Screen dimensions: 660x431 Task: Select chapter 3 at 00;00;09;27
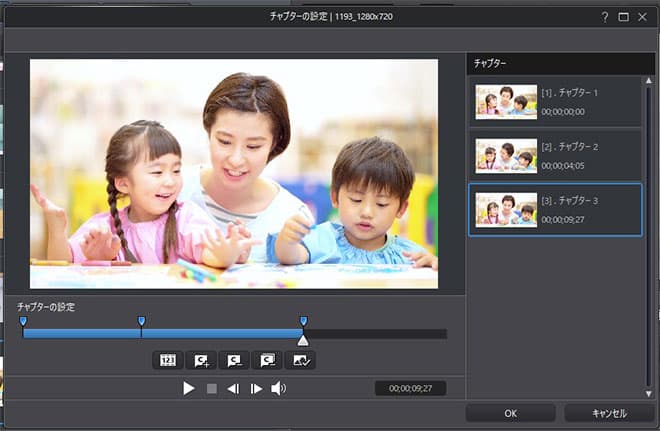point(555,209)
